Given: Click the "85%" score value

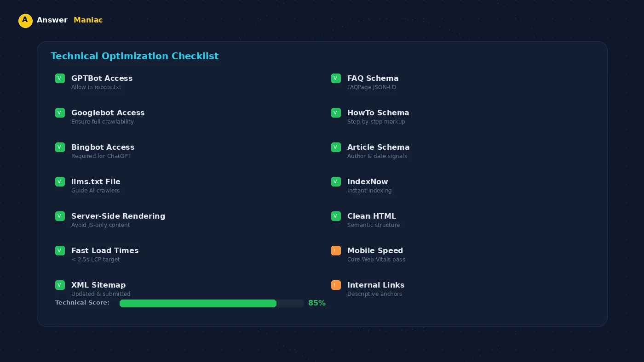Looking at the screenshot, I should pos(317,303).
